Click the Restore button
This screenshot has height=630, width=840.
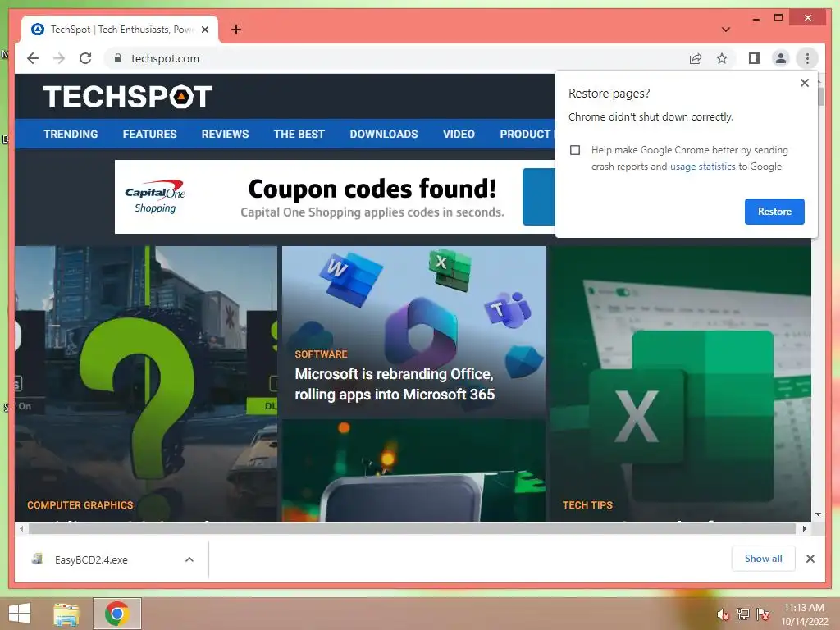point(774,212)
